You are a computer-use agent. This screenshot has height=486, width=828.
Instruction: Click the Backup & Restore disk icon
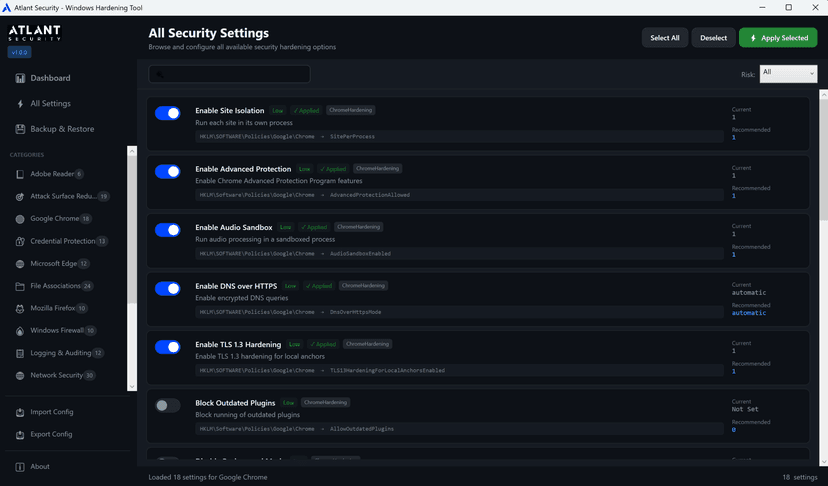tap(20, 129)
